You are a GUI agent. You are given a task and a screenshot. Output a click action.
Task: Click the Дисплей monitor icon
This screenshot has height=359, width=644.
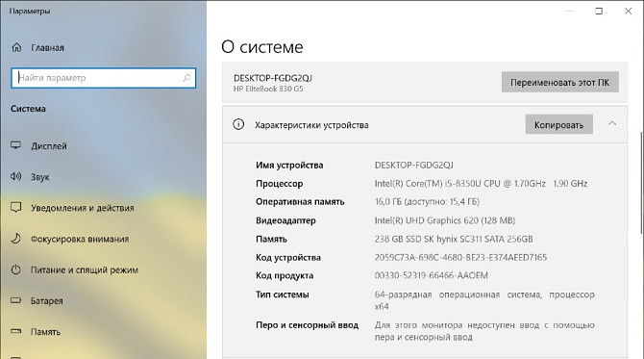15,145
